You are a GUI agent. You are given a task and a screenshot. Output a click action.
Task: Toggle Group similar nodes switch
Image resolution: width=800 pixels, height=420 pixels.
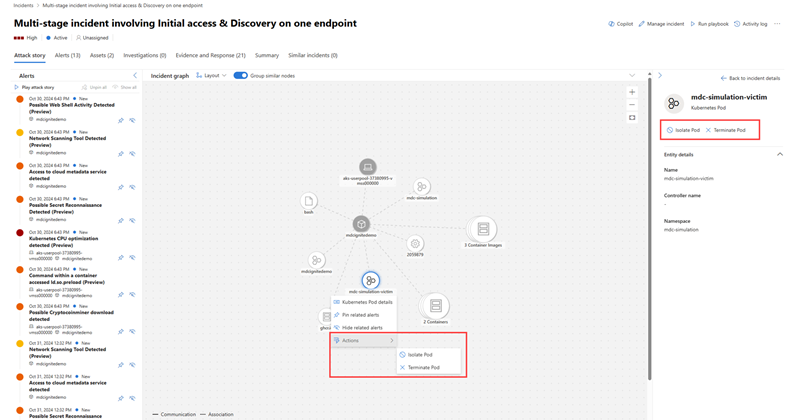[240, 76]
